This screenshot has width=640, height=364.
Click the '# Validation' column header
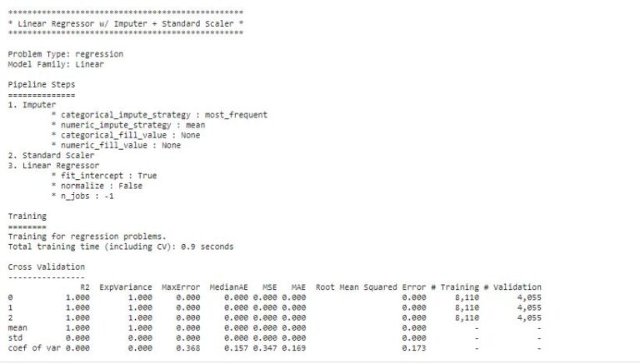point(512,287)
